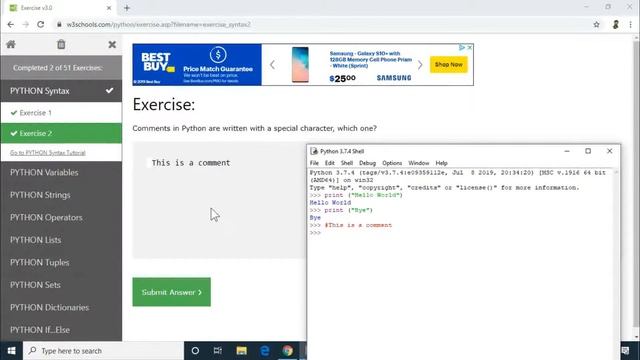Switch to Chrome from the taskbar

click(288, 351)
